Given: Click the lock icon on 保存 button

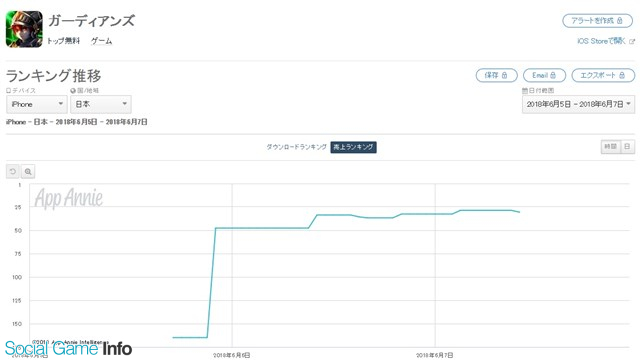Looking at the screenshot, I should pyautogui.click(x=504, y=75).
